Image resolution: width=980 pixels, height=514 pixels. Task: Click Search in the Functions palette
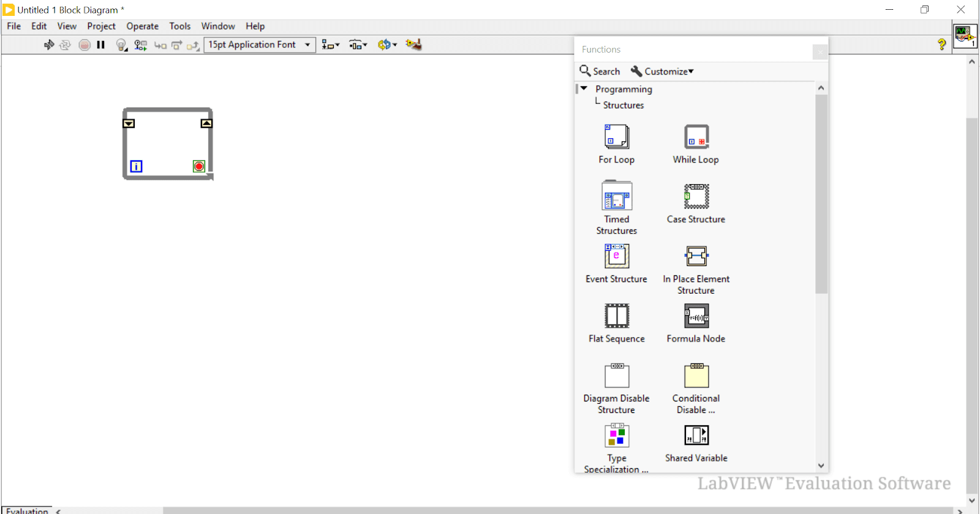coord(600,72)
